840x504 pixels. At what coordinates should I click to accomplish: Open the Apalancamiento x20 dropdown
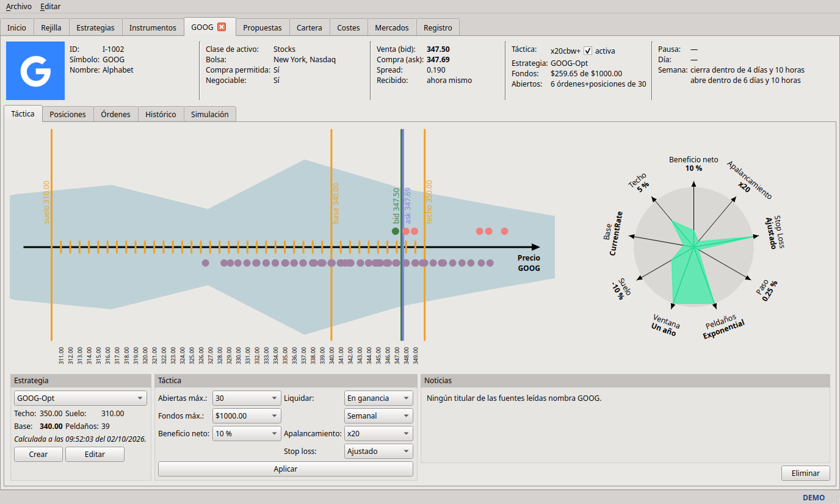tap(378, 434)
